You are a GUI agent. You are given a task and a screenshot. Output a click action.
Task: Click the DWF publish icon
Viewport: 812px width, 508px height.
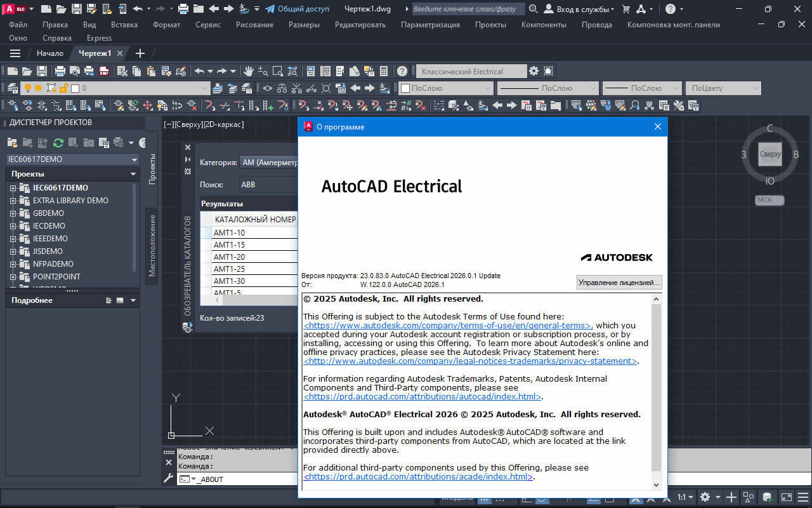pyautogui.click(x=103, y=71)
